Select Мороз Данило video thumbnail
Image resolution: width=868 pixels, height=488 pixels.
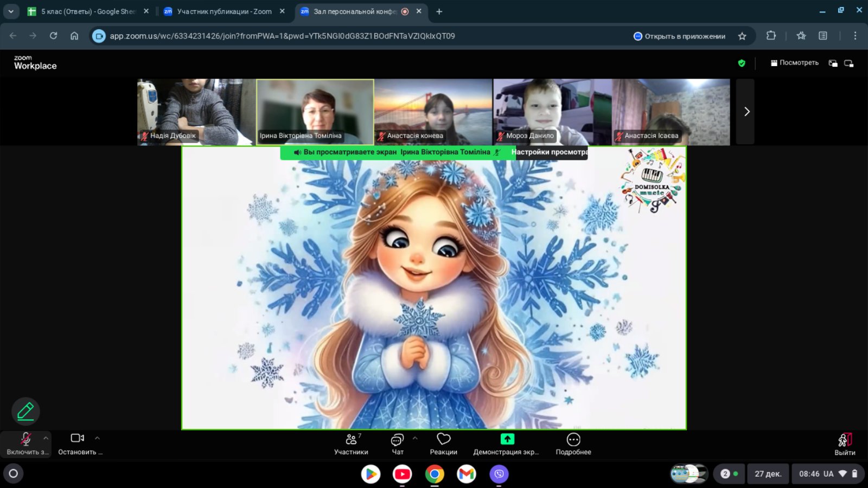pyautogui.click(x=552, y=112)
